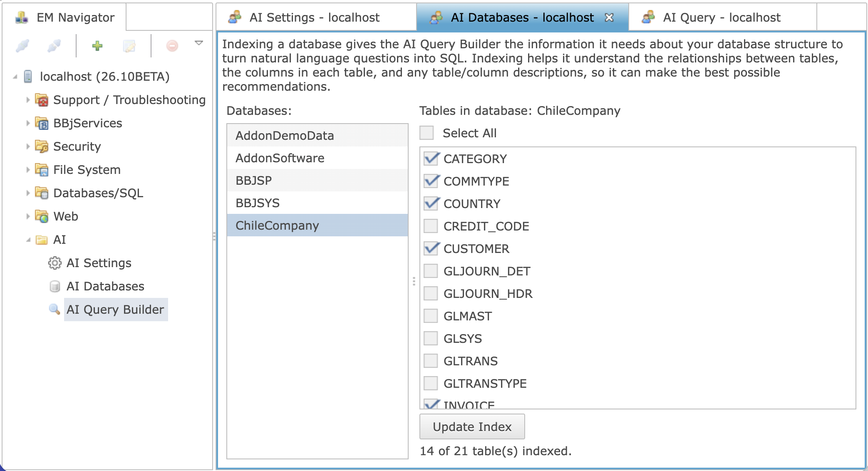Click the Support / Troubleshooting folder icon
Viewport: 868px width, 471px height.
(42, 100)
